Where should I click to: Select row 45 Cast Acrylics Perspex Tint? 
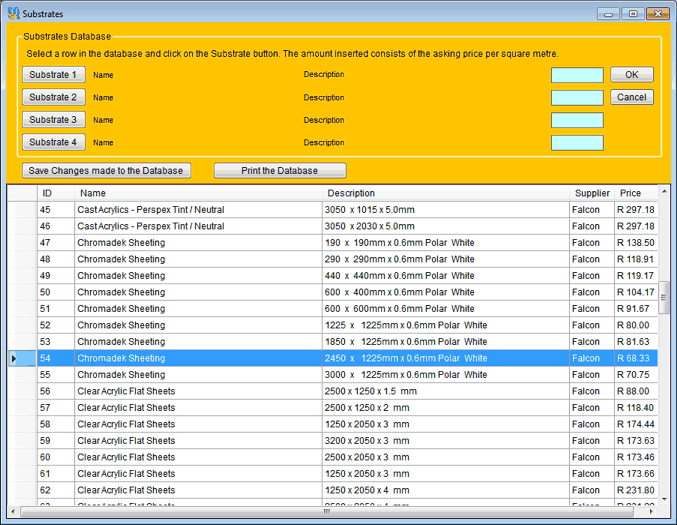pos(200,210)
